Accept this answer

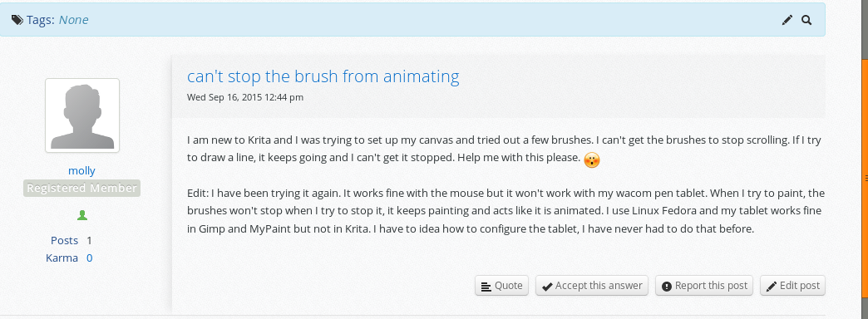click(592, 286)
